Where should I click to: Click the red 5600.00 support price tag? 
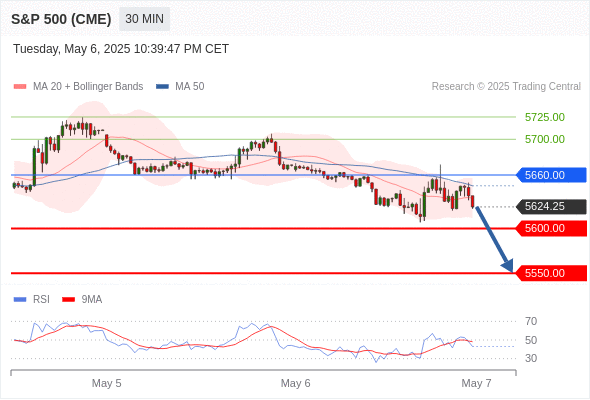pyautogui.click(x=551, y=228)
